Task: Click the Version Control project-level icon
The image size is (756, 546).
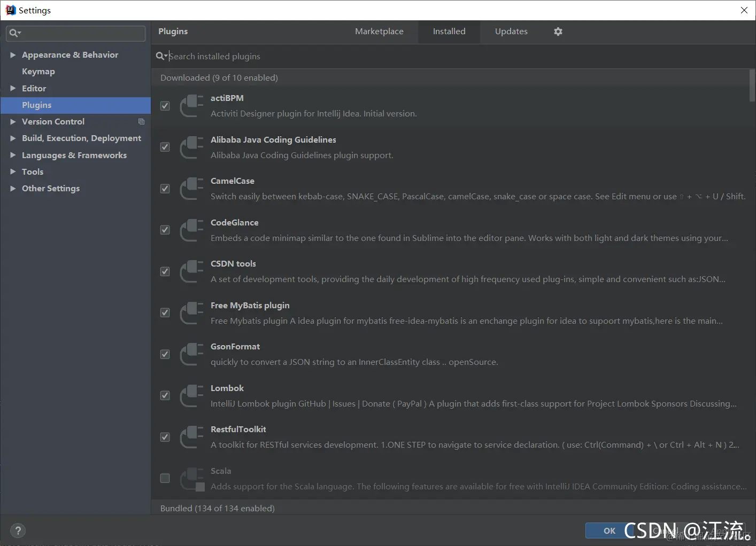Action: pyautogui.click(x=141, y=122)
